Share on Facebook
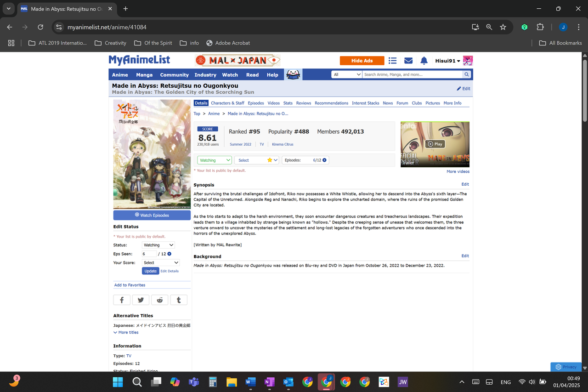The height and width of the screenshot is (392, 588). (122, 300)
